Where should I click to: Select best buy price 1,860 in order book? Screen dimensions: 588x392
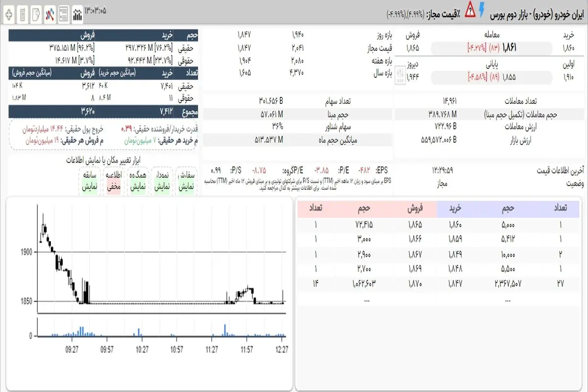coord(456,225)
